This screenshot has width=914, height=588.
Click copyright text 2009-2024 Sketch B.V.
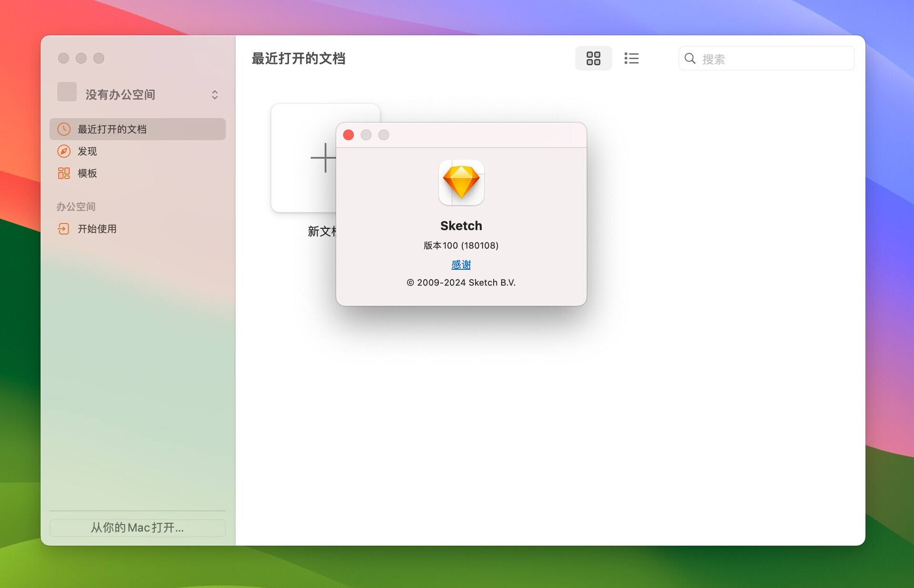(461, 283)
